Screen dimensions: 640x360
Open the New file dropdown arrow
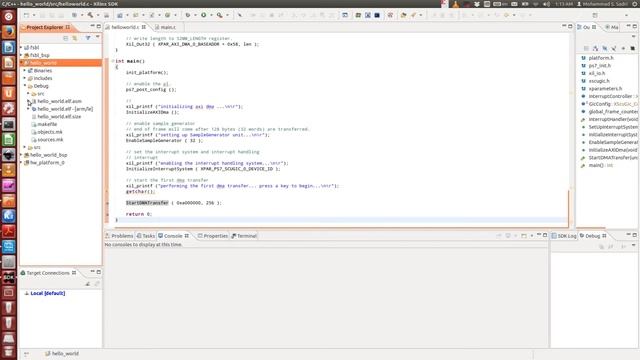(x=33, y=15)
